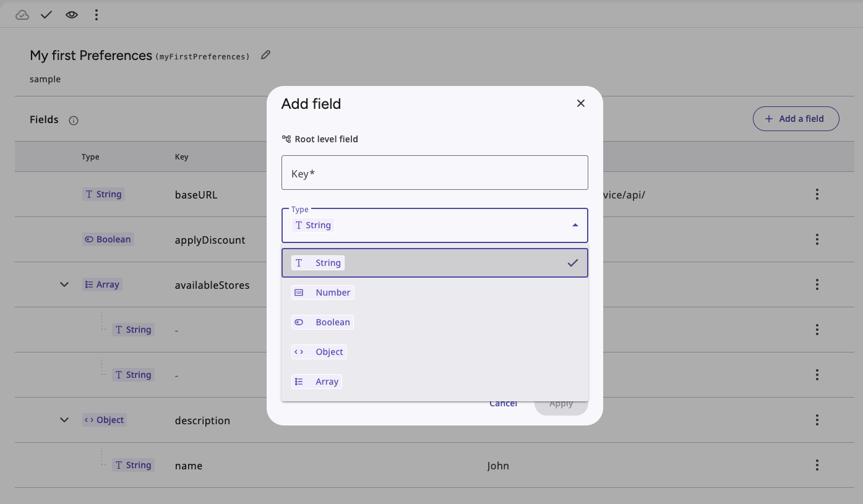The image size is (863, 504).
Task: Click the applyDiscount key cell
Action: tap(210, 240)
